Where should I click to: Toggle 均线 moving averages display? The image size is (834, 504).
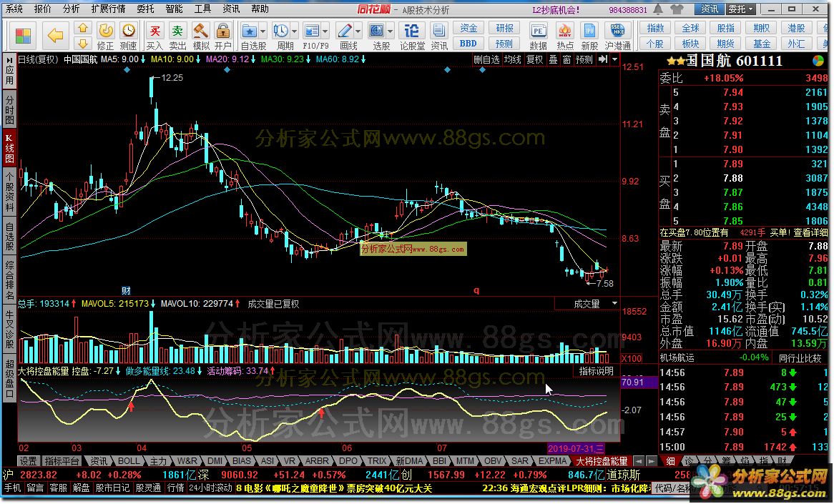[513, 59]
